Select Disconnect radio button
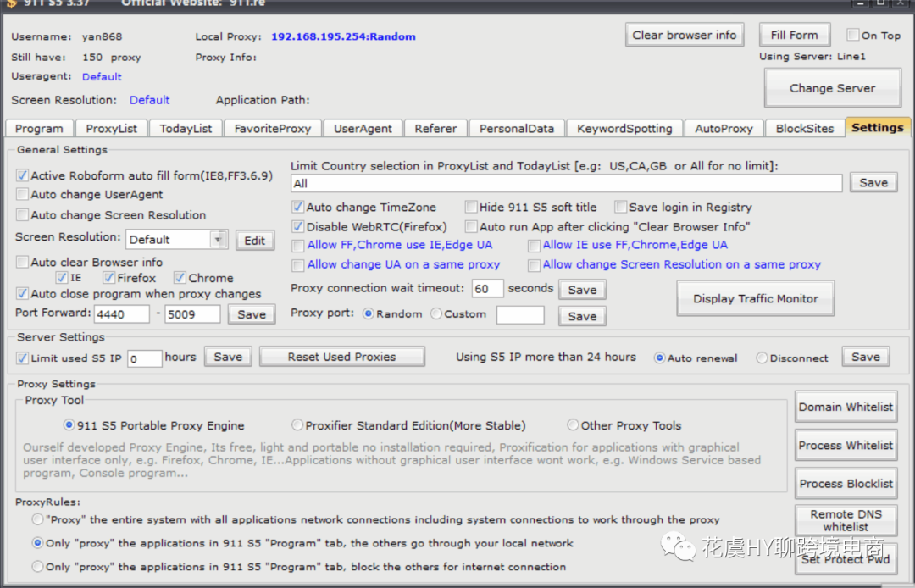 click(x=762, y=358)
